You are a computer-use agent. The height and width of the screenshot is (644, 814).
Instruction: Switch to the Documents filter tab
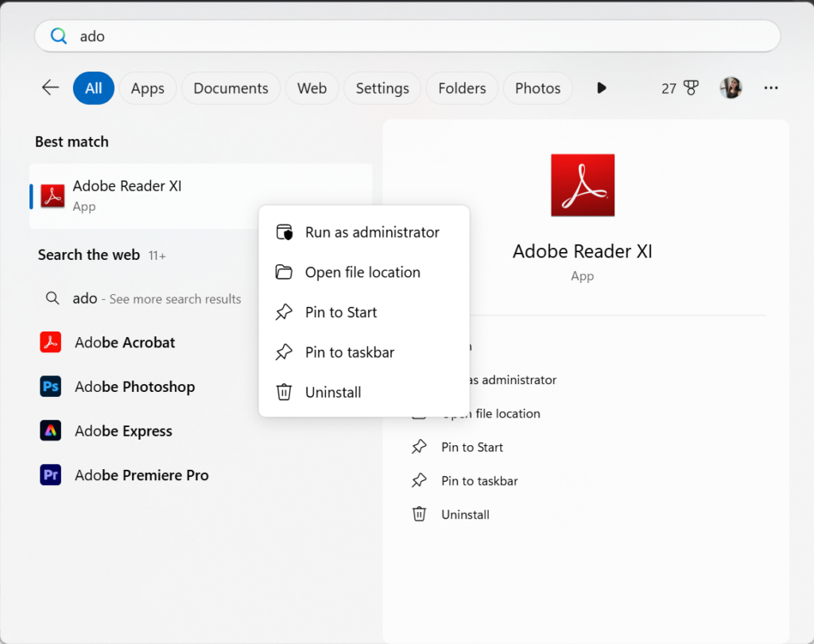231,88
